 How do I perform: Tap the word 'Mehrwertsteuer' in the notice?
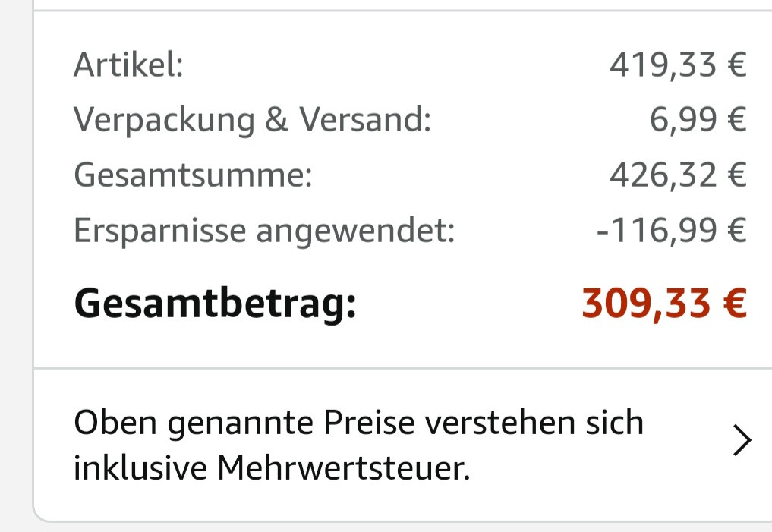(343, 468)
